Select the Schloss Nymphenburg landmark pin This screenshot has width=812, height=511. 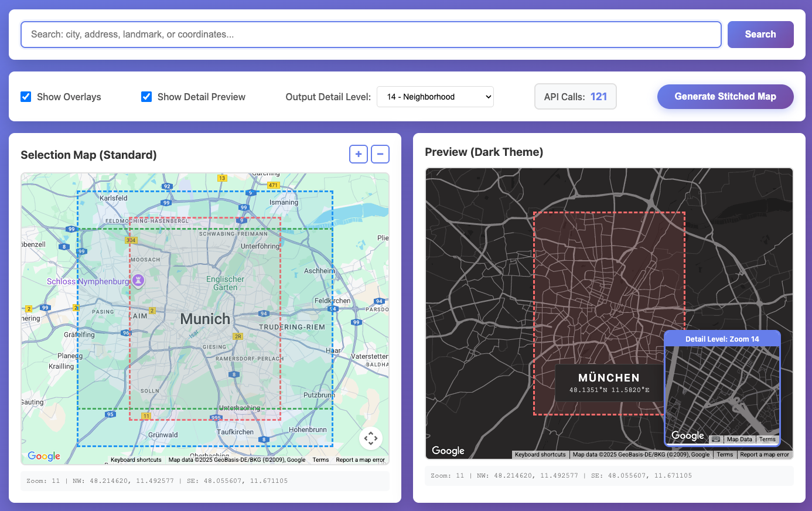pyautogui.click(x=138, y=281)
